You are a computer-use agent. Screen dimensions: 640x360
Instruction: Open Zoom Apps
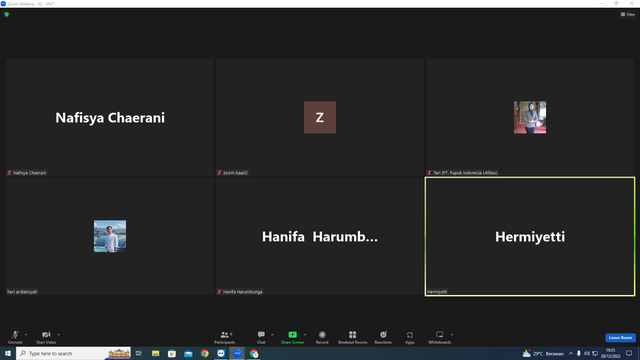tap(410, 337)
